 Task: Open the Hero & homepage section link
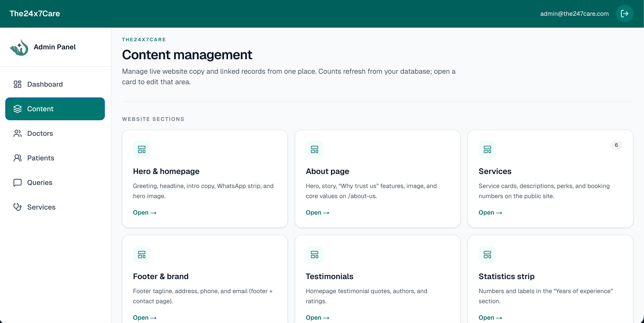[145, 212]
